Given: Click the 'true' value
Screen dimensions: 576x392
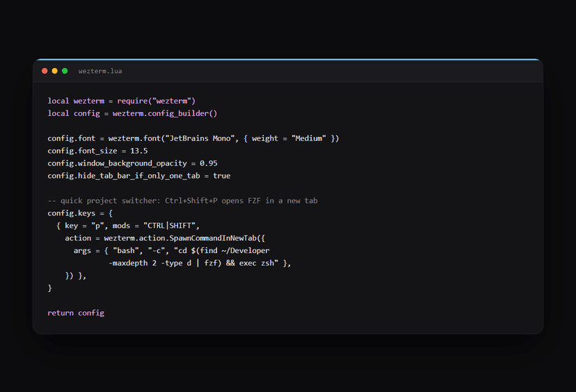Looking at the screenshot, I should [221, 176].
